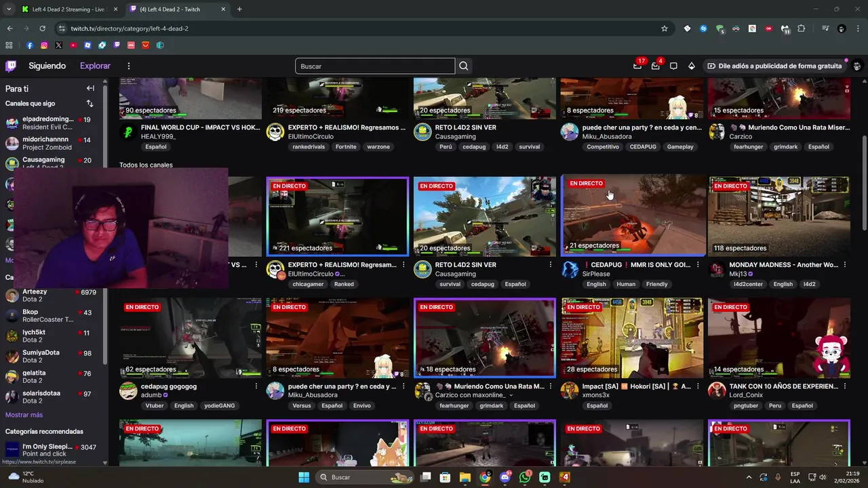Screen dimensions: 868x488
Task: Sort followed channels with the arrows icon
Action: (90, 104)
